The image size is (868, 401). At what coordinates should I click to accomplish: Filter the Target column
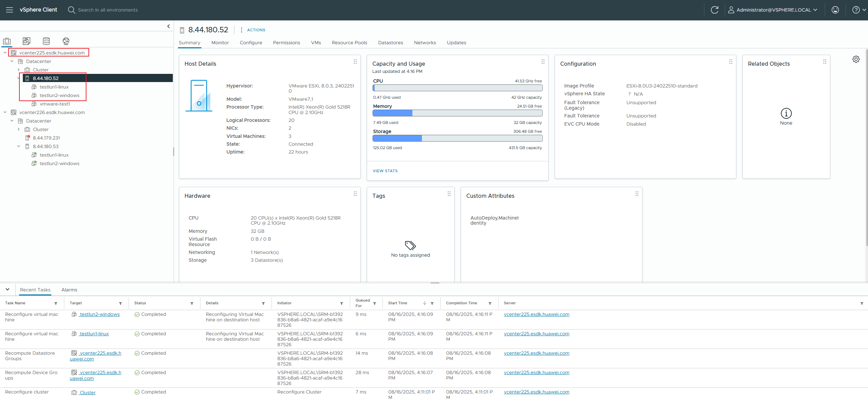(120, 303)
